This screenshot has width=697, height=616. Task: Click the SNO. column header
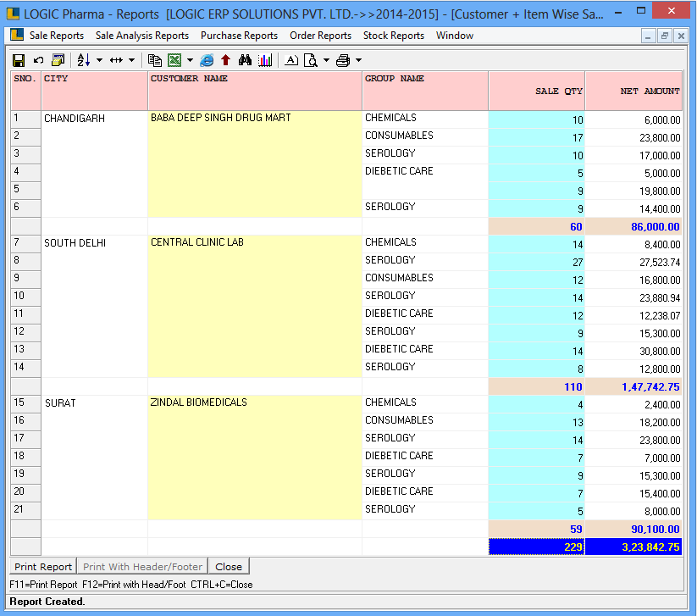coord(25,91)
